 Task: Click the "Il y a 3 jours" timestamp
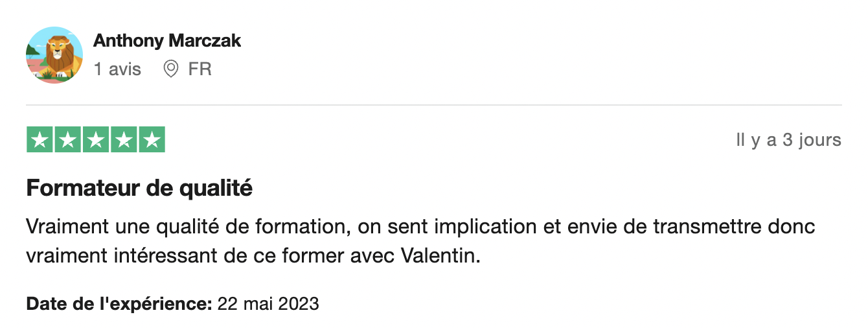coord(788,140)
